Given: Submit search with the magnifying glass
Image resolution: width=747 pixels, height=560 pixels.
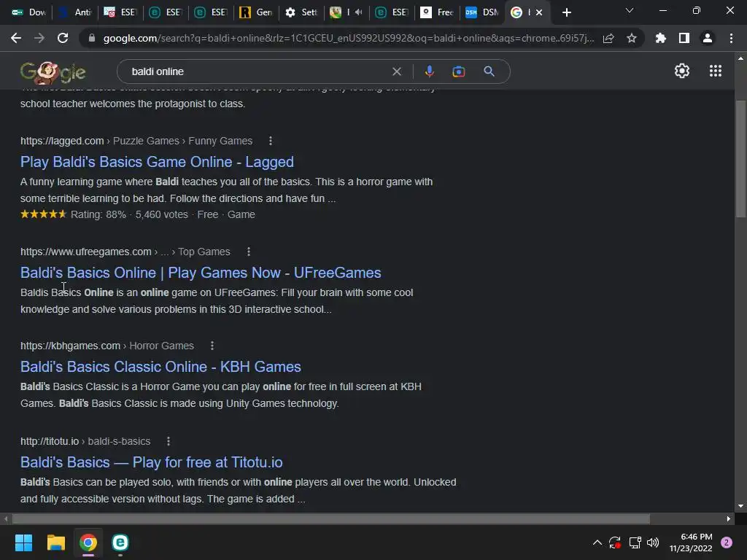Looking at the screenshot, I should 489,71.
